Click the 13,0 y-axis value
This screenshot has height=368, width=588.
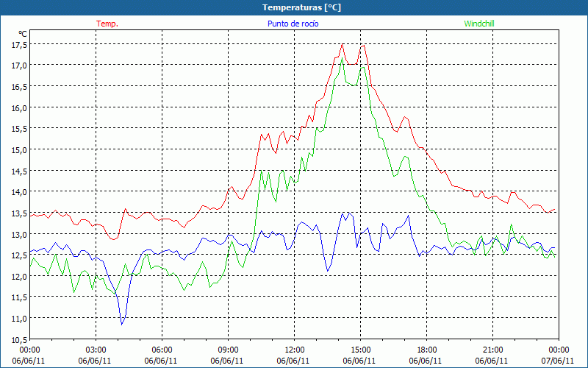[19, 234]
